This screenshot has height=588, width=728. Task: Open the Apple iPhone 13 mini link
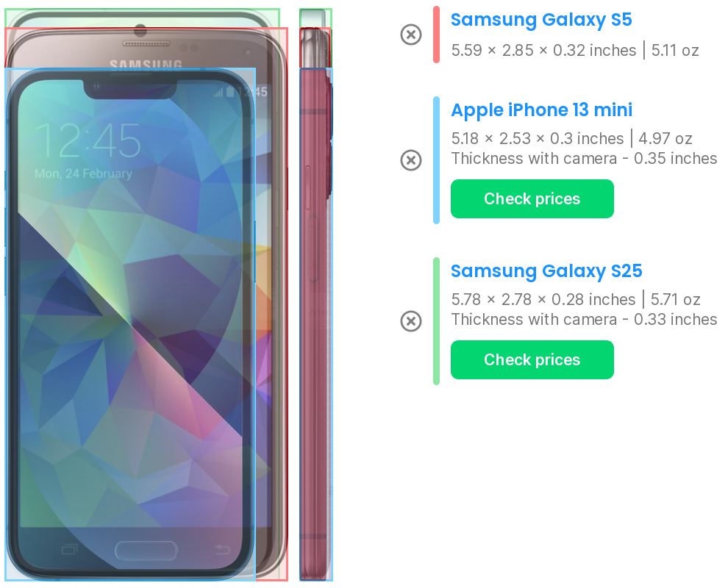[541, 110]
